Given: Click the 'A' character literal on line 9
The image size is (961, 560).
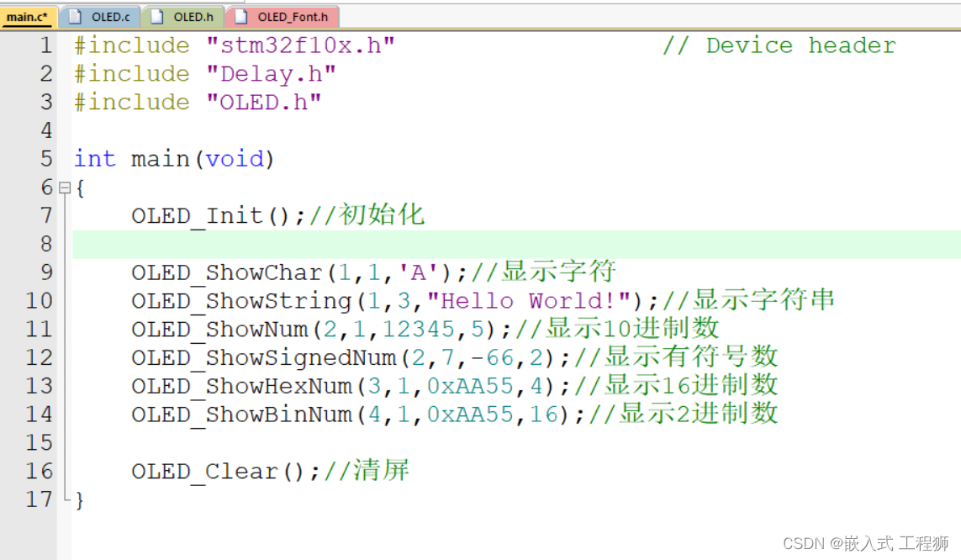Looking at the screenshot, I should click(x=420, y=272).
